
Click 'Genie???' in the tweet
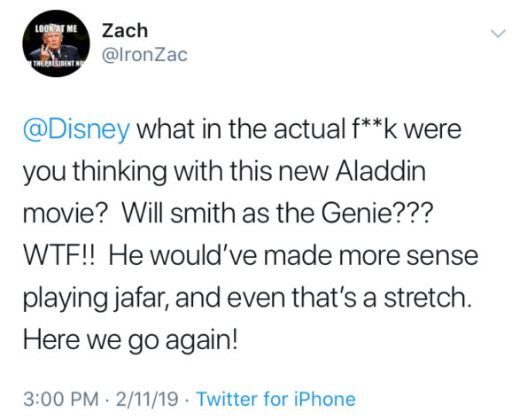(375, 214)
